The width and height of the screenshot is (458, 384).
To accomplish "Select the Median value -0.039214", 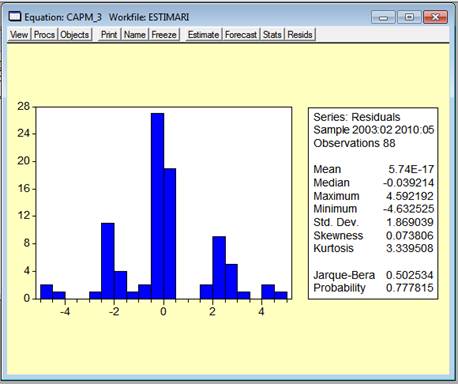I will click(x=409, y=183).
